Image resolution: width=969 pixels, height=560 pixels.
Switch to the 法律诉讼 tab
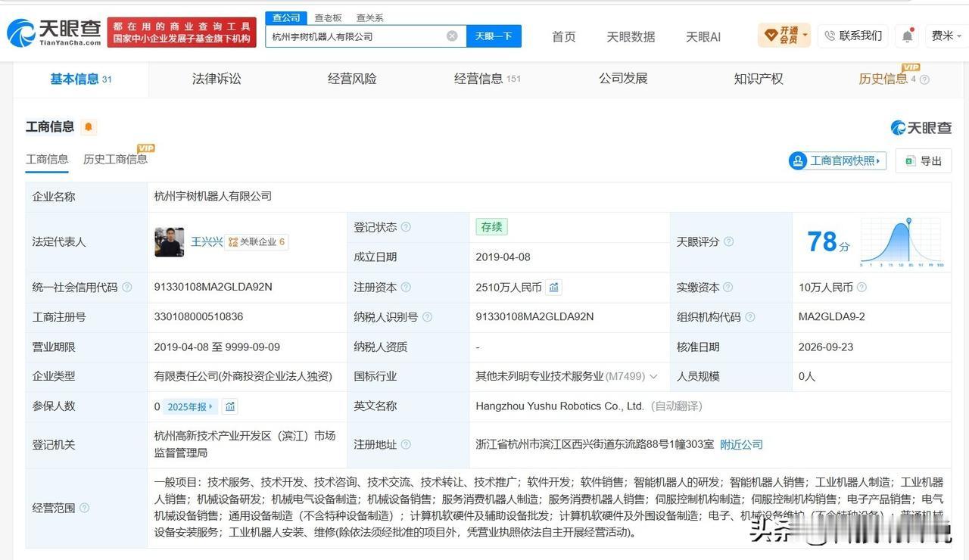click(217, 79)
